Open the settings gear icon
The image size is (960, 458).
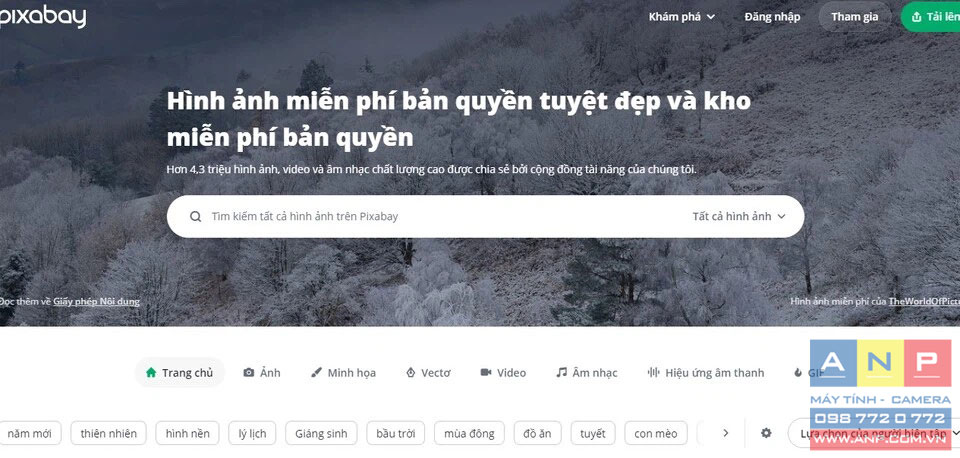[x=766, y=433]
